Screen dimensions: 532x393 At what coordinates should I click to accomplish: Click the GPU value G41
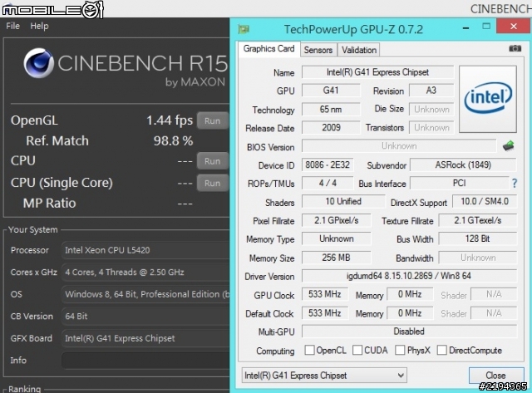[331, 91]
